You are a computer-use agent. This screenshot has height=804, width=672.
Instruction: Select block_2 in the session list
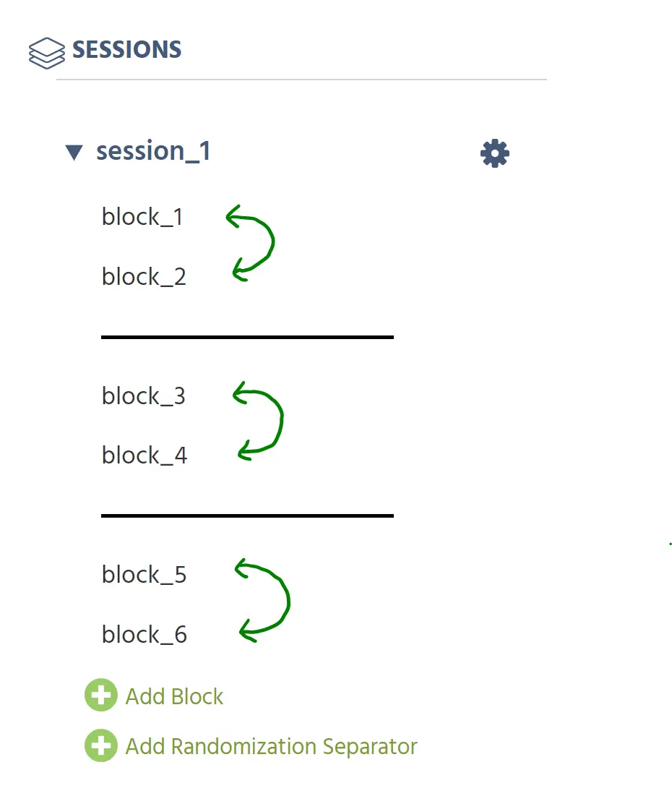[x=143, y=276]
